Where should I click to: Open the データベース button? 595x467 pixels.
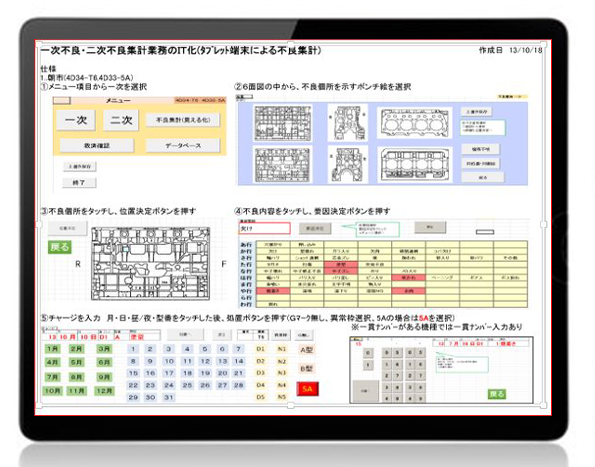click(x=183, y=146)
